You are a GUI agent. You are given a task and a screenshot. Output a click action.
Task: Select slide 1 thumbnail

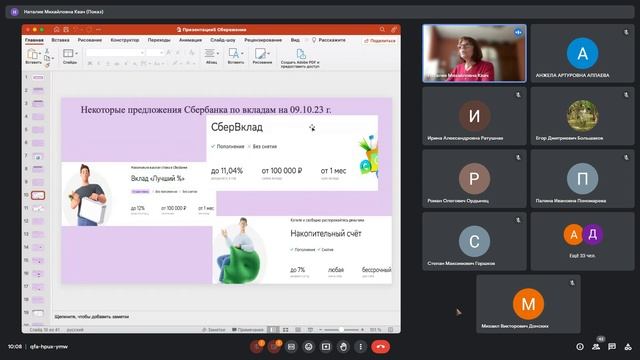pos(38,77)
